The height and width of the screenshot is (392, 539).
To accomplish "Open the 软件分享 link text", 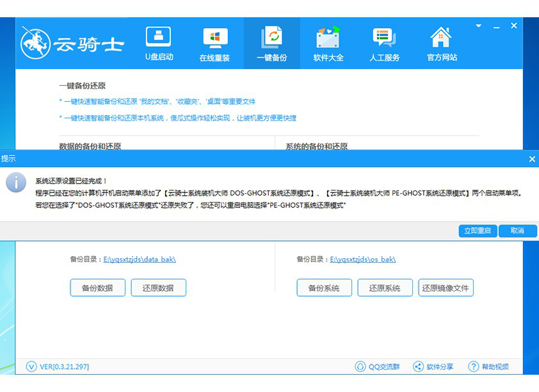I will pyautogui.click(x=440, y=367).
